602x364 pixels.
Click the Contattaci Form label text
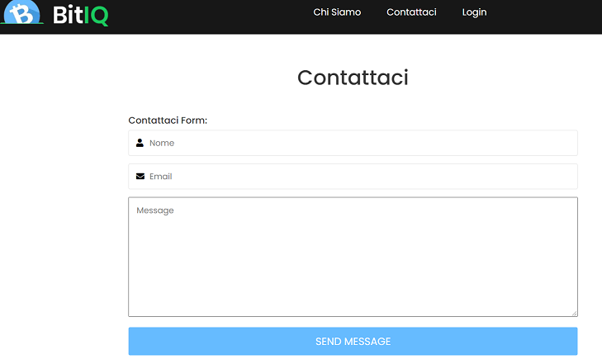168,121
